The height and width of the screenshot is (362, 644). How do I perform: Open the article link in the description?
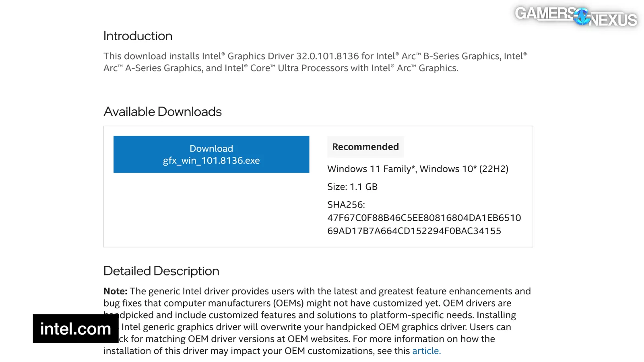pyautogui.click(x=426, y=351)
